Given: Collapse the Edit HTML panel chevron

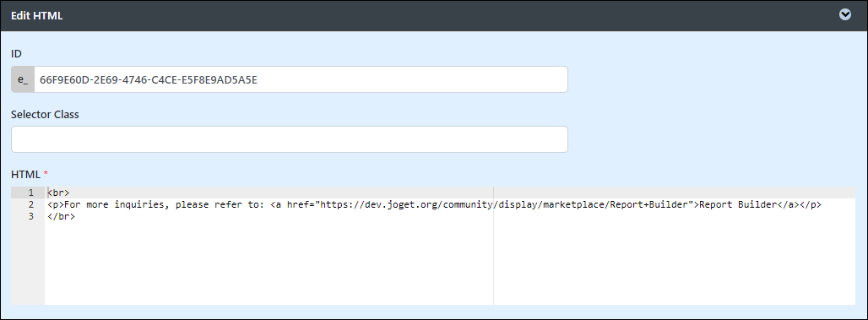Looking at the screenshot, I should click(844, 15).
